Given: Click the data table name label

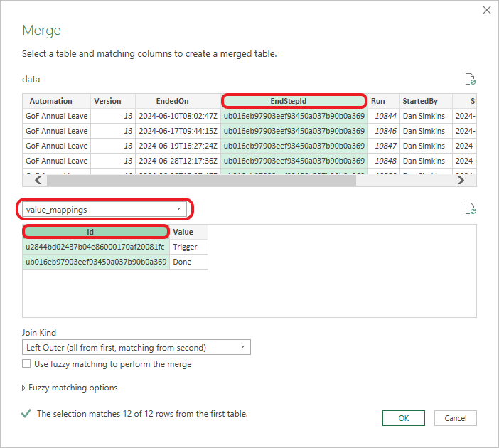Looking at the screenshot, I should click(x=31, y=79).
